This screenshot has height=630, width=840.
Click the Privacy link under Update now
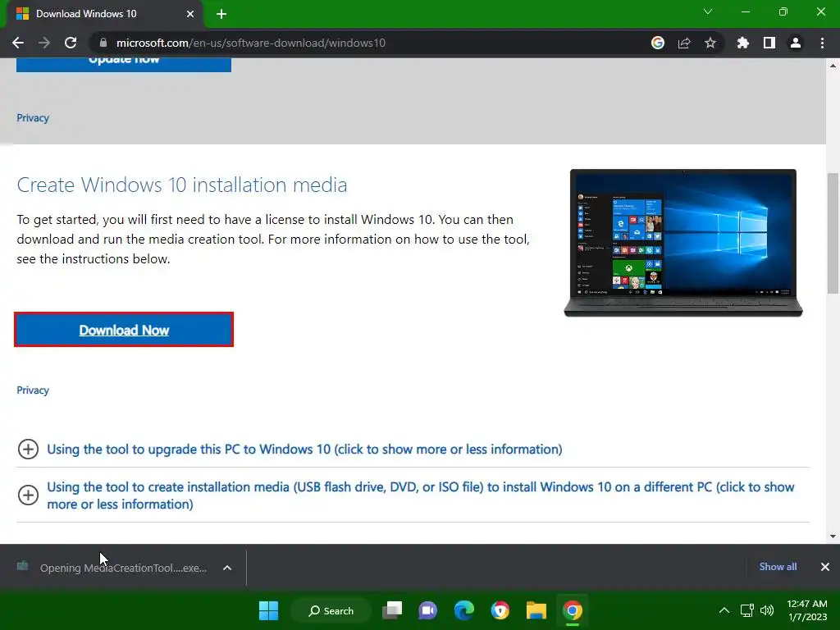click(x=33, y=118)
